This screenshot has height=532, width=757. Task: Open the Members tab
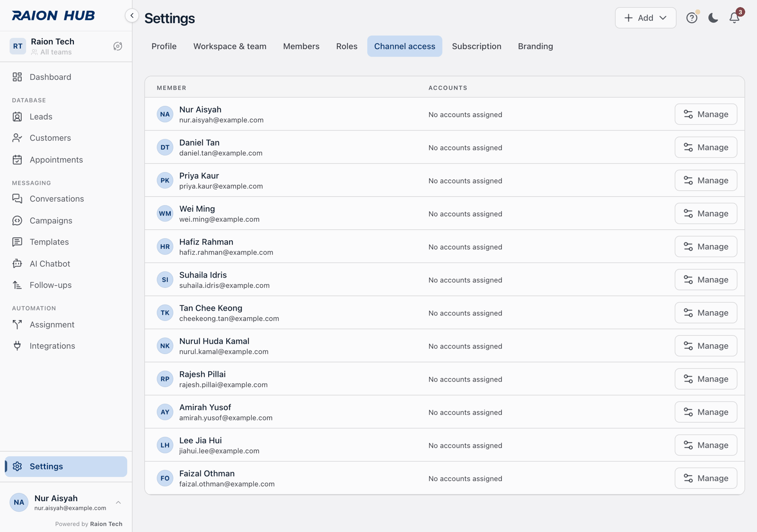coord(301,46)
